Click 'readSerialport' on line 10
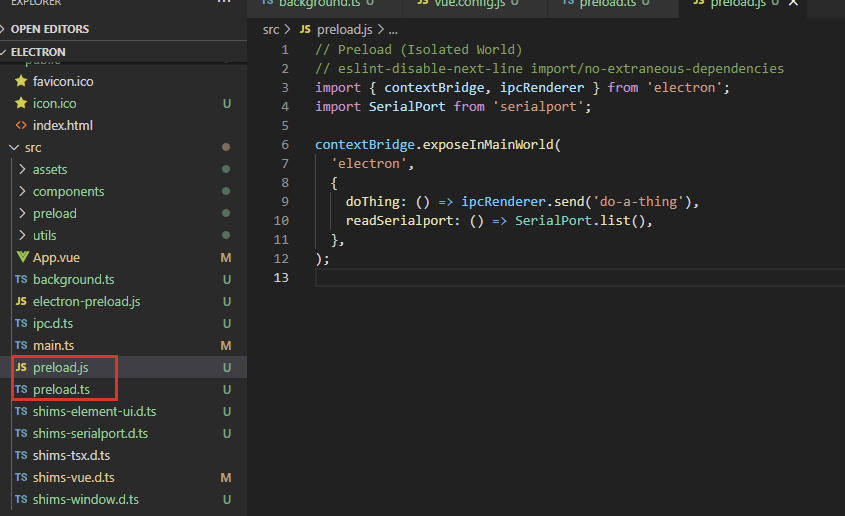 (x=399, y=221)
